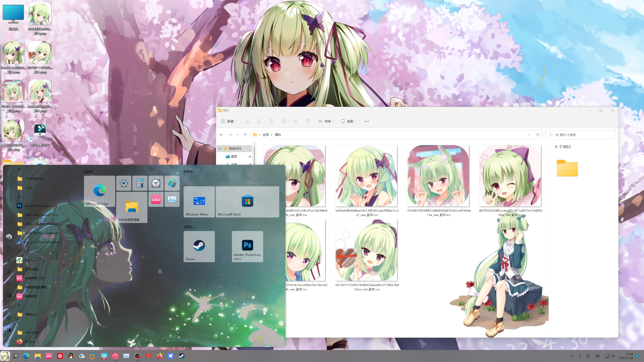The height and width of the screenshot is (362, 644).
Task: Collapse the 快速访问 tree node
Action: [220, 148]
